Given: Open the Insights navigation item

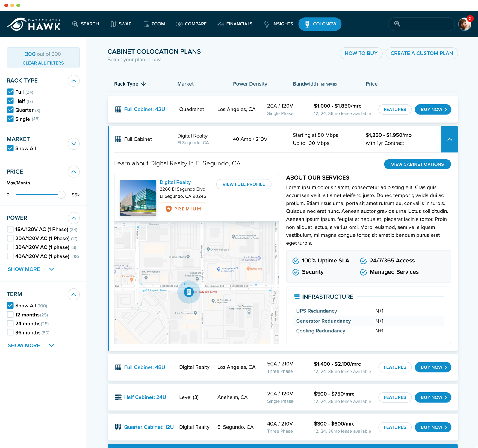Looking at the screenshot, I should coord(279,24).
